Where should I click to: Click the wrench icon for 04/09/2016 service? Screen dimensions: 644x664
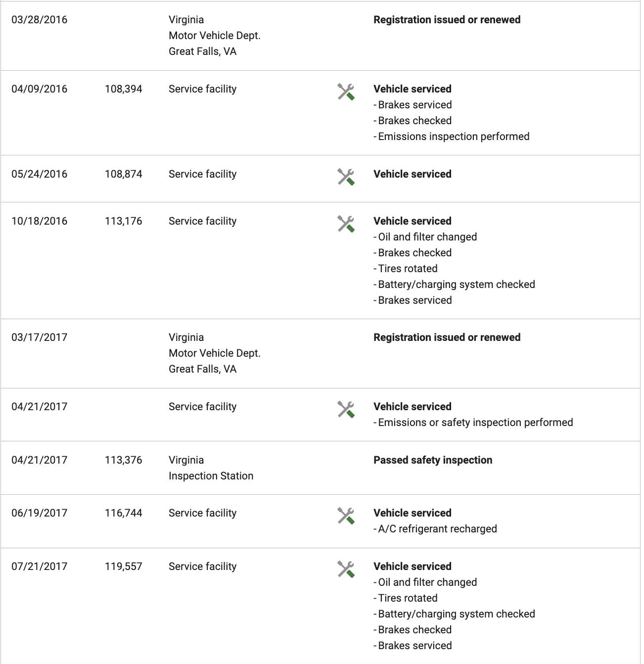346,92
